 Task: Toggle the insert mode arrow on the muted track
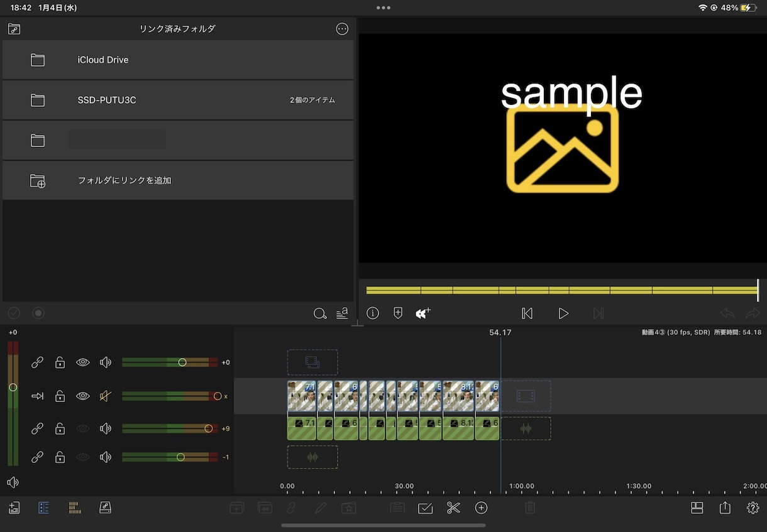(38, 396)
